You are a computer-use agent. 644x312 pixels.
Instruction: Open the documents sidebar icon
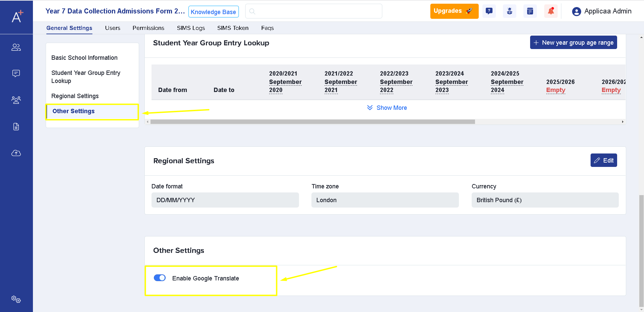click(16, 127)
